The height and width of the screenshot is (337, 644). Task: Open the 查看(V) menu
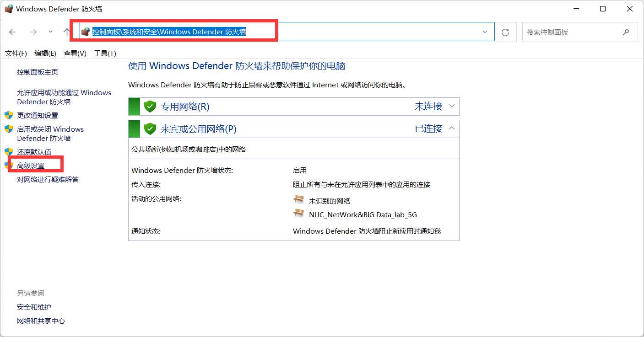[x=75, y=53]
